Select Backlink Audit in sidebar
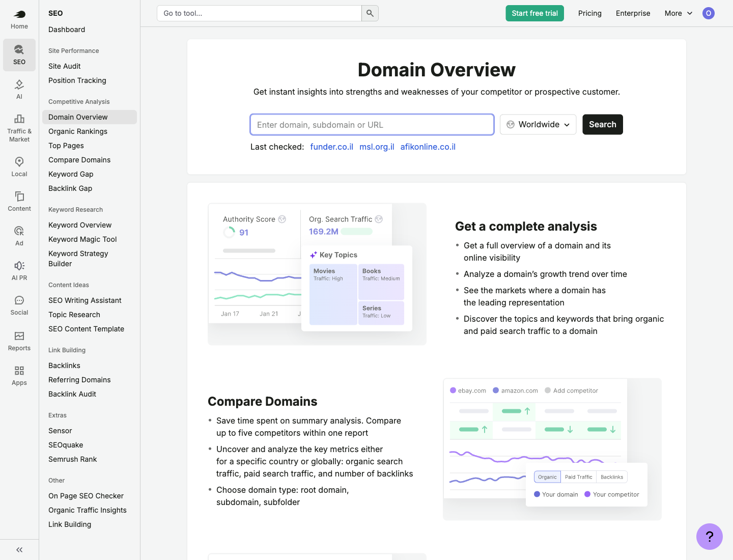The width and height of the screenshot is (733, 560). [72, 394]
